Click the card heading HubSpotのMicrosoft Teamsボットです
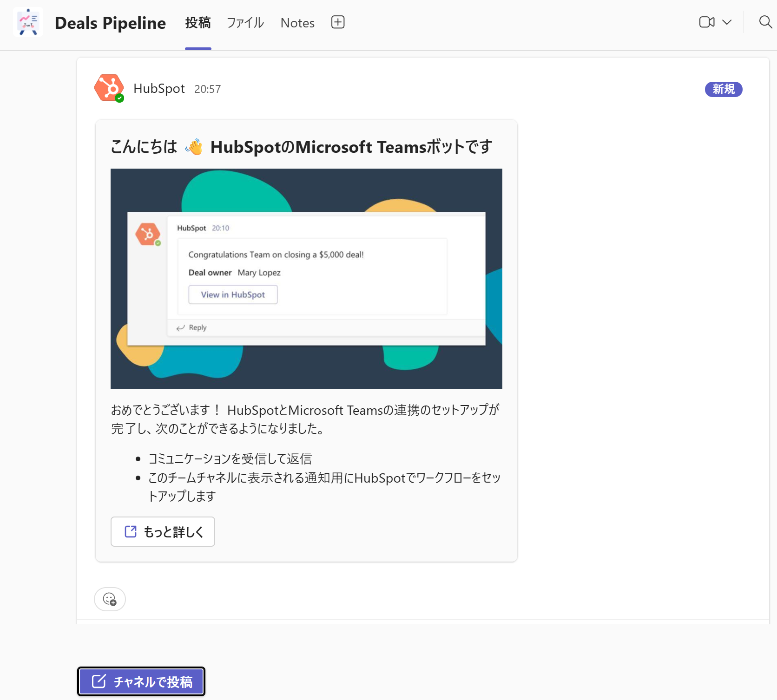Image resolution: width=777 pixels, height=700 pixels. coord(351,147)
